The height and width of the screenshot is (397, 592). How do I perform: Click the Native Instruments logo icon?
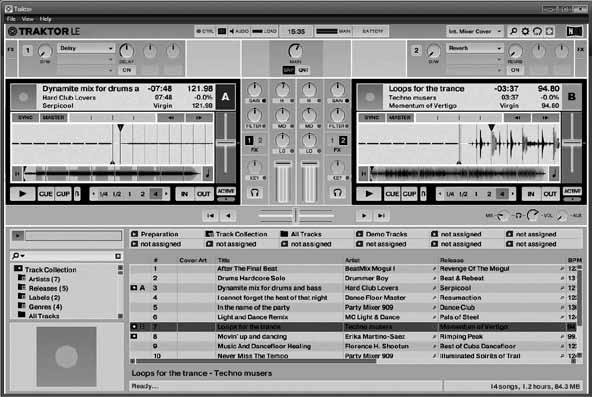(x=574, y=31)
